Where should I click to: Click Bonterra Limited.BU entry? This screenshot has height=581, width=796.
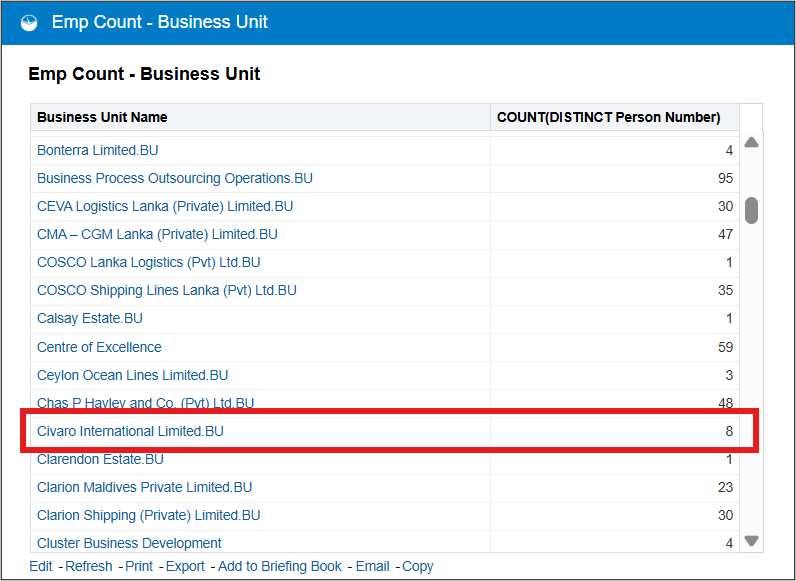98,150
